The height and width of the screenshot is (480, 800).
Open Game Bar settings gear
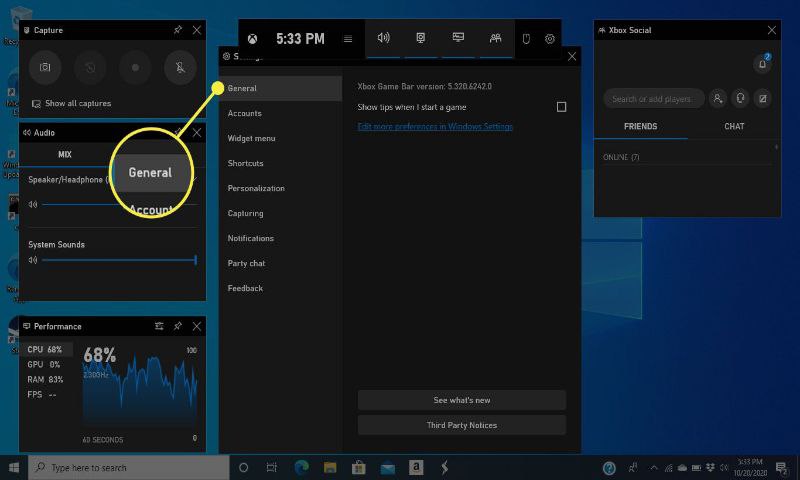click(549, 39)
